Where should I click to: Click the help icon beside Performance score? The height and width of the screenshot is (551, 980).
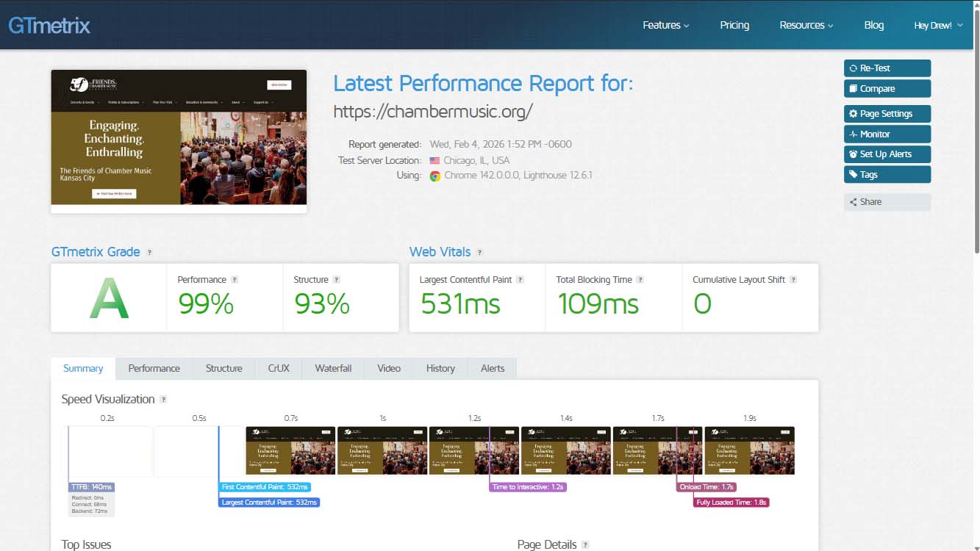(235, 280)
